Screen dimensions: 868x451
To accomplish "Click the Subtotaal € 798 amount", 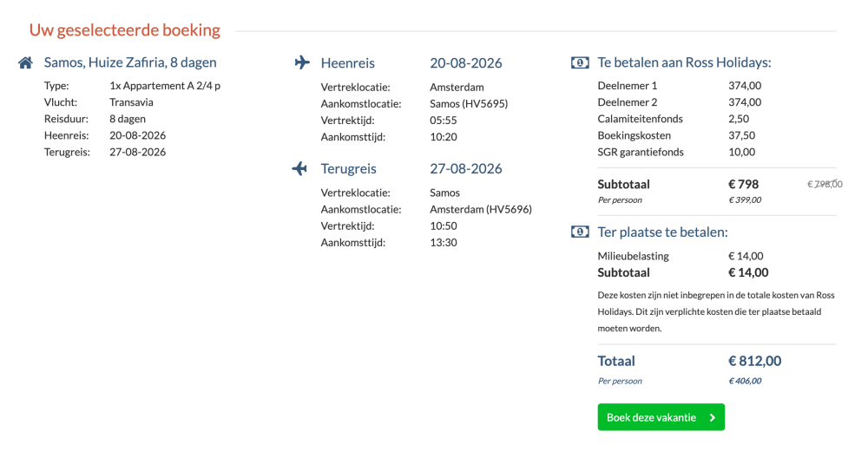I will click(x=744, y=184).
